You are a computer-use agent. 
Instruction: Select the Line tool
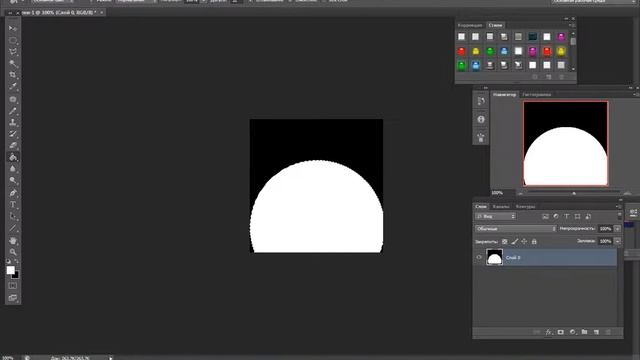click(13, 228)
